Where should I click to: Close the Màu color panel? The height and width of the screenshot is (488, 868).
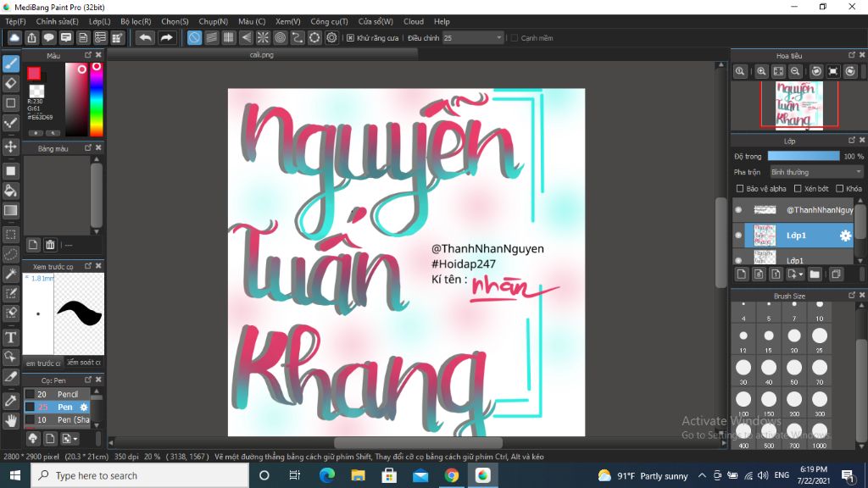coord(98,55)
